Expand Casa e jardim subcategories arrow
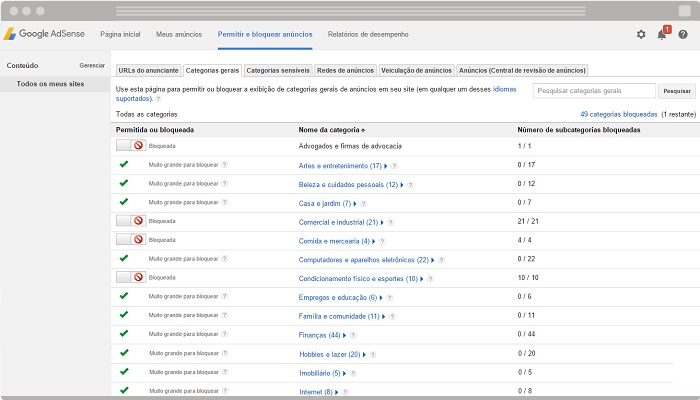This screenshot has width=700, height=400. [x=355, y=204]
